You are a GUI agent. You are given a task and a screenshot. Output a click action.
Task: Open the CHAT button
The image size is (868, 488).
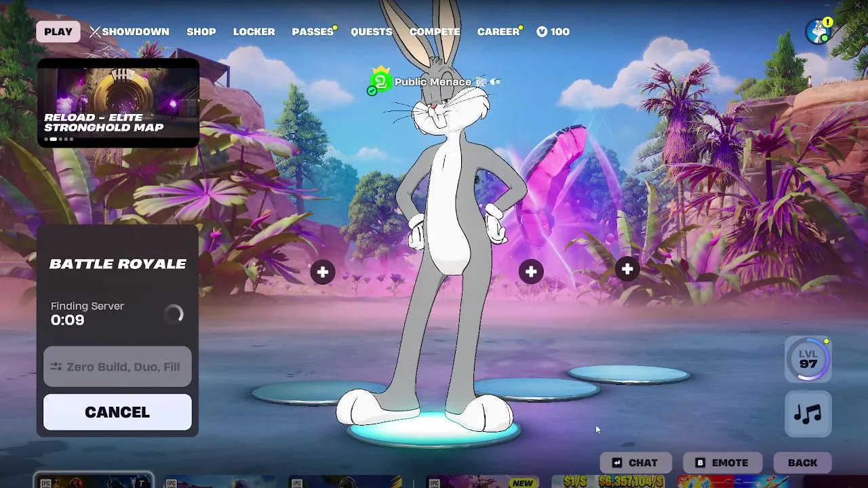pyautogui.click(x=635, y=463)
